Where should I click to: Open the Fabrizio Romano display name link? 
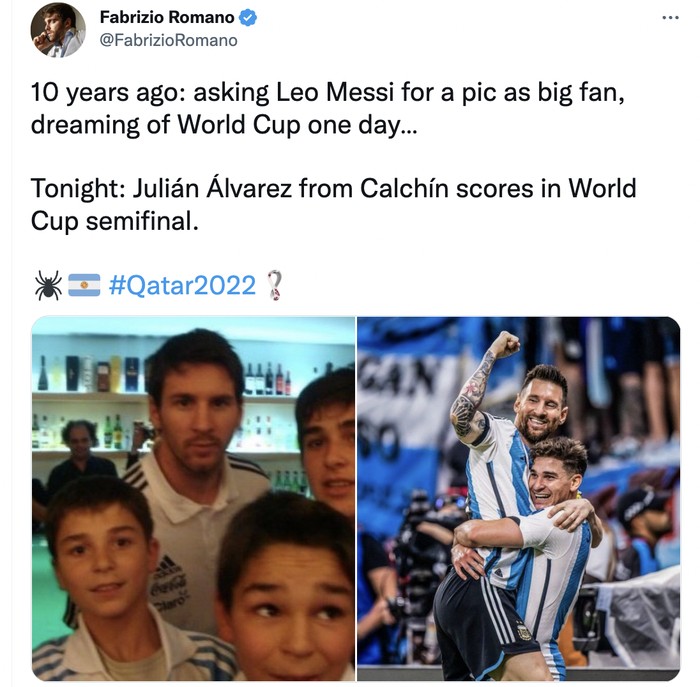click(x=167, y=18)
